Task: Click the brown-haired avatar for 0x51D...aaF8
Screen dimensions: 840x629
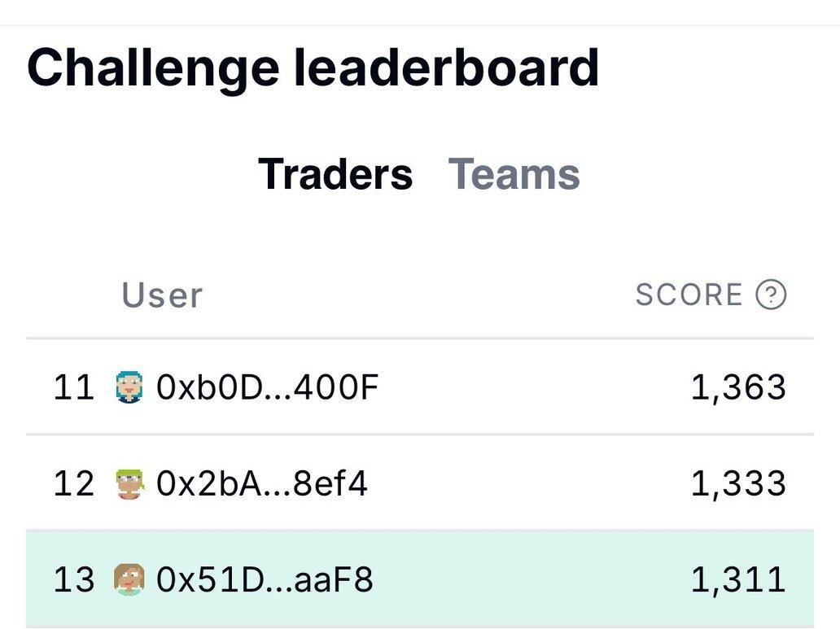Action: (129, 580)
